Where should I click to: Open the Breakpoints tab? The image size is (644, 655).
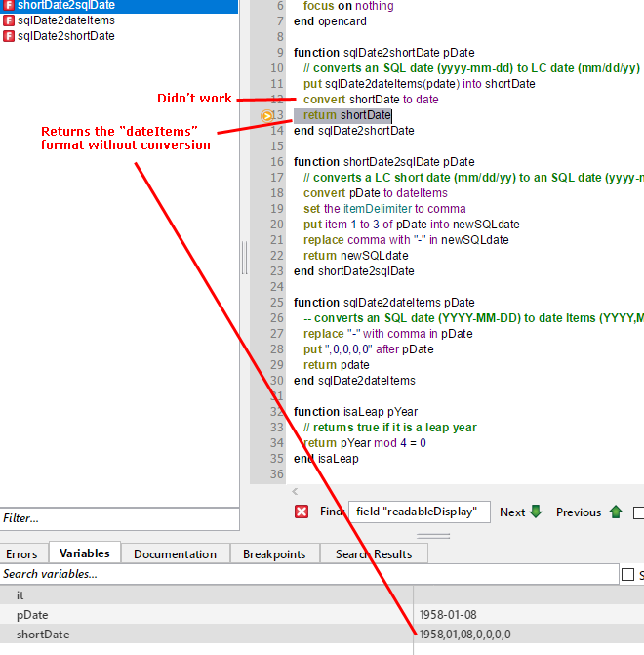[274, 553]
